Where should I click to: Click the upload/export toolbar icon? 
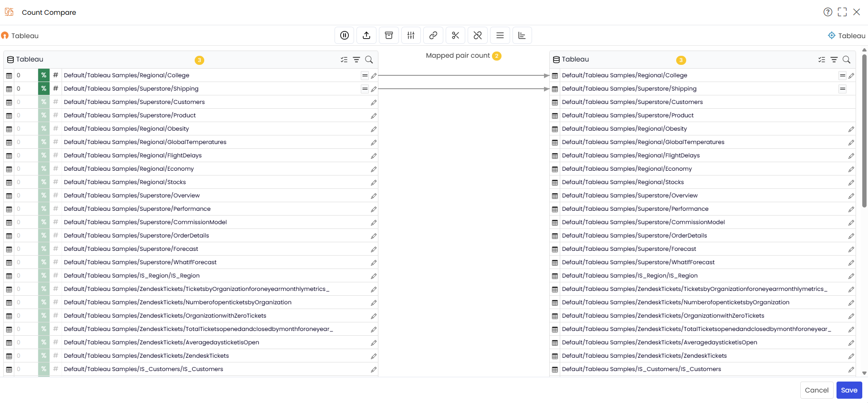click(x=366, y=35)
